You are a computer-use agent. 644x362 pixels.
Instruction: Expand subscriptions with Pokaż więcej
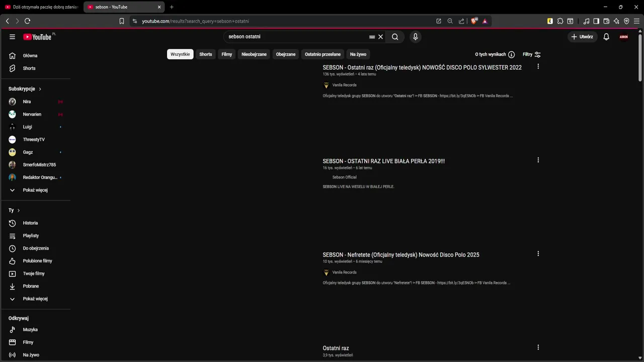35,190
